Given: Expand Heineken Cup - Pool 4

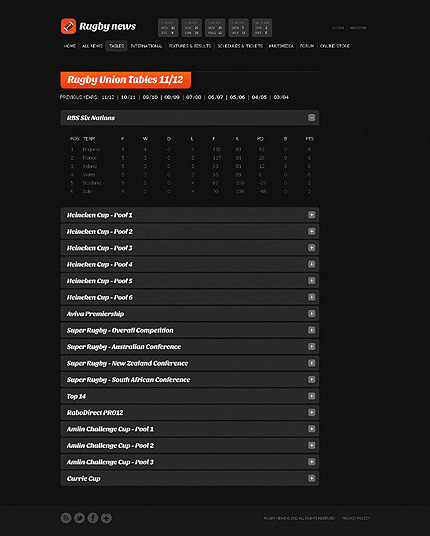Looking at the screenshot, I should pyautogui.click(x=311, y=264).
